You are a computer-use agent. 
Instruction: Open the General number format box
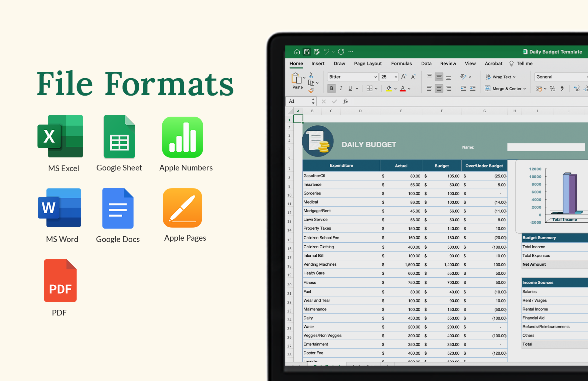coord(561,77)
